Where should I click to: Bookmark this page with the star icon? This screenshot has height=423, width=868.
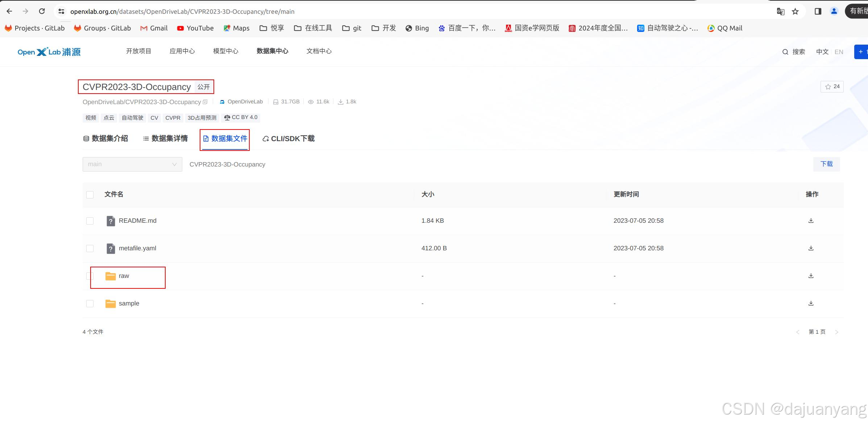click(x=795, y=12)
